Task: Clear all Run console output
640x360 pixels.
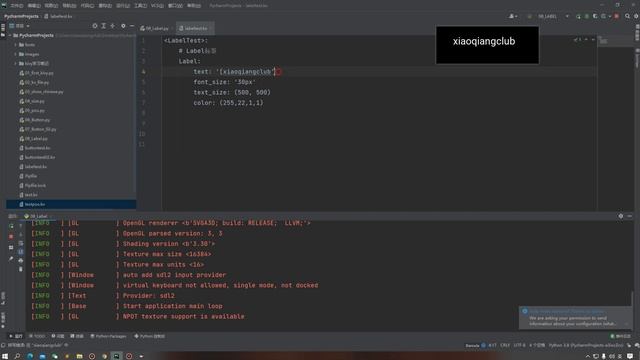Action: pos(21,269)
